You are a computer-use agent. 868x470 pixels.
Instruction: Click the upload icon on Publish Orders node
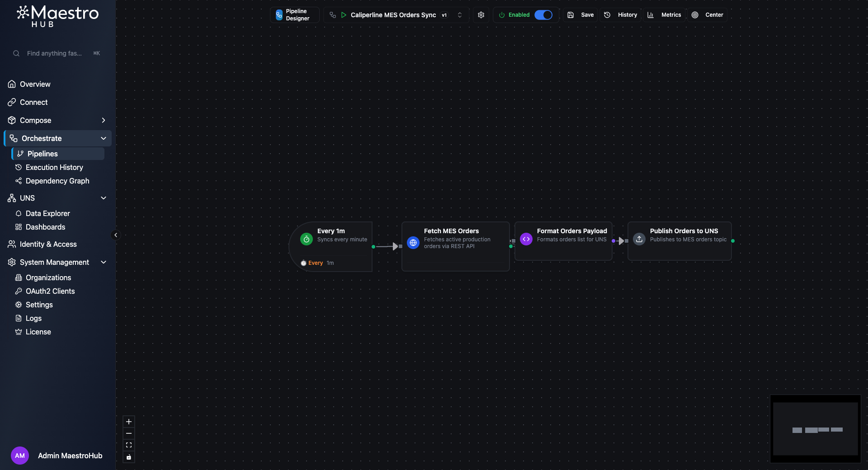639,239
